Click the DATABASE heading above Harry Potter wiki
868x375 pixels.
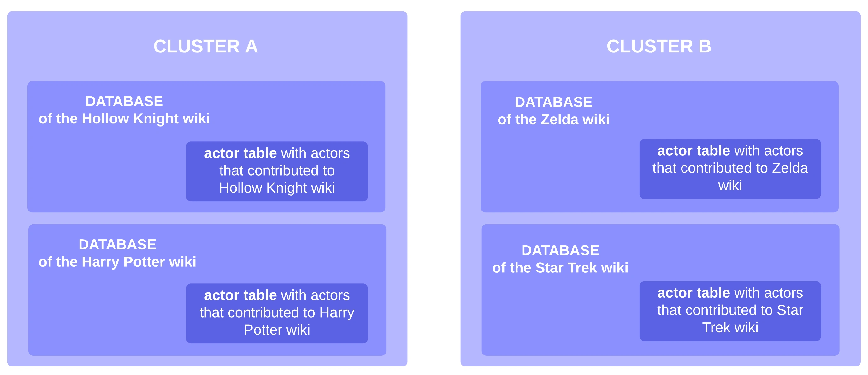[117, 245]
